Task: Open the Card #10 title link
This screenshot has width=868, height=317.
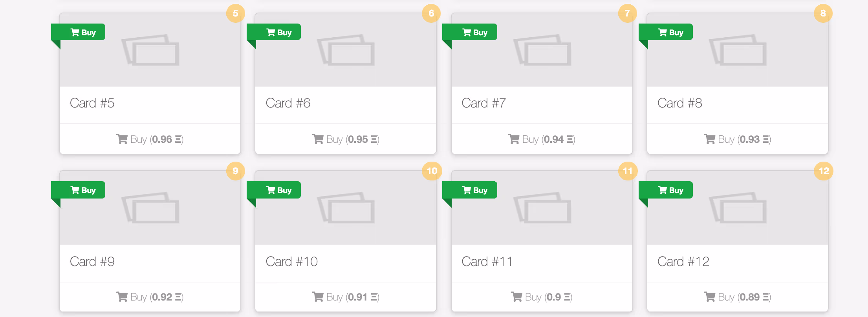Action: click(291, 262)
